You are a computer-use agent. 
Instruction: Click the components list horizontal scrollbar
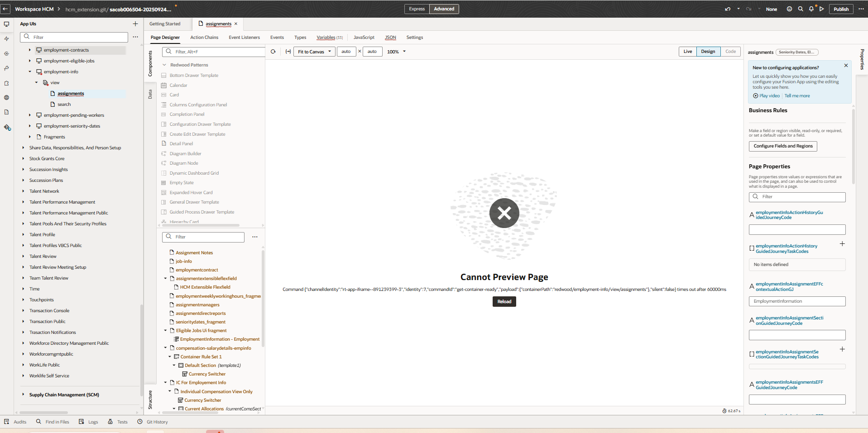(201, 225)
